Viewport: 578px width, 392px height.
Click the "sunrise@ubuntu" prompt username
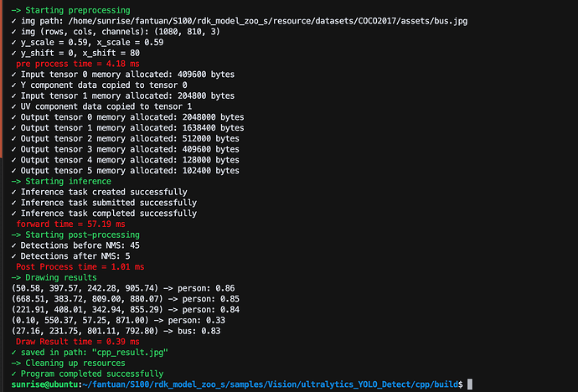(39, 384)
